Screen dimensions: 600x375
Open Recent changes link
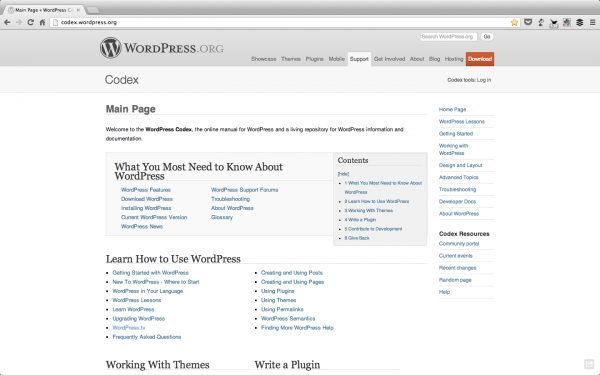point(458,268)
